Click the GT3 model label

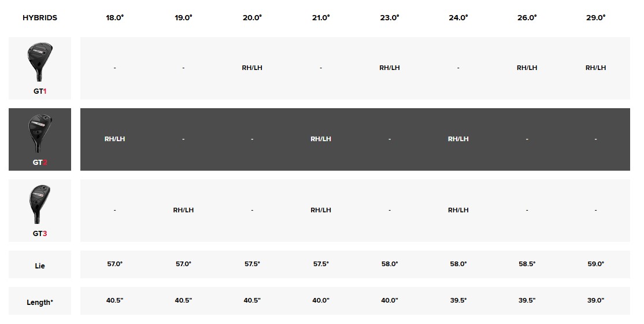tap(40, 234)
